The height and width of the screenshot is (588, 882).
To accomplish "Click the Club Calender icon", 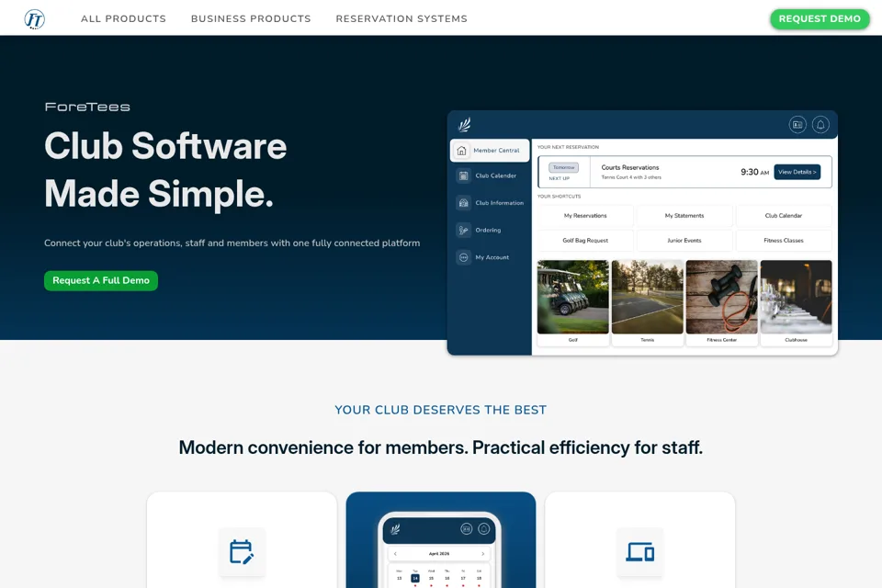I will click(x=463, y=175).
